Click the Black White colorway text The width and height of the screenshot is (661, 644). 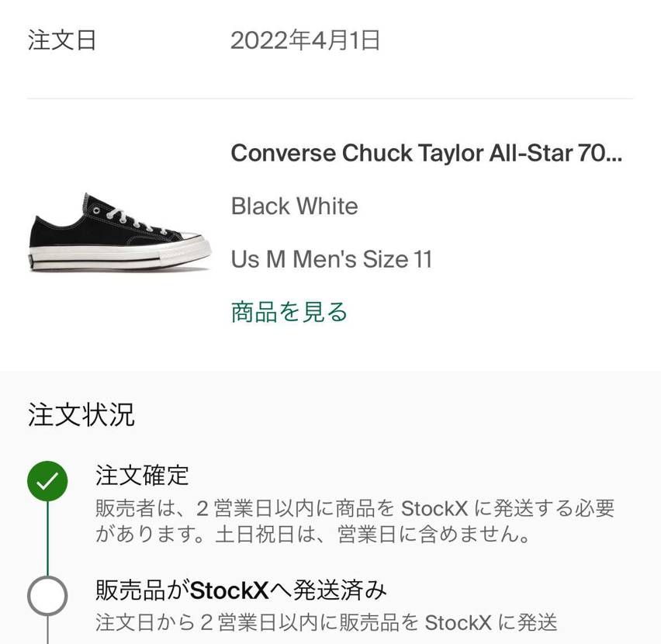(x=294, y=206)
